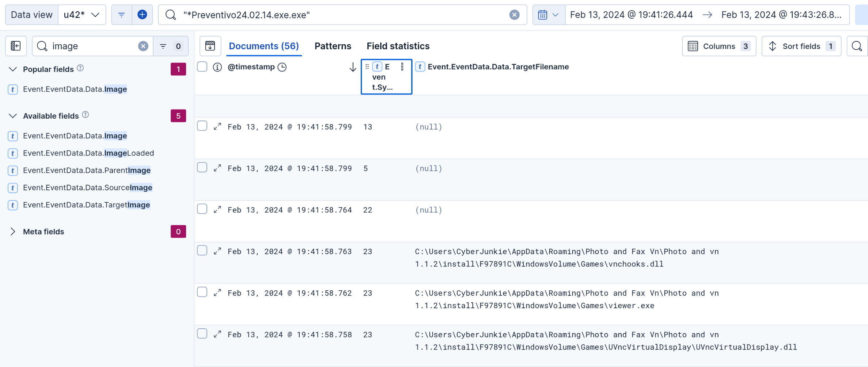Switch to the Patterns tab

click(x=333, y=46)
